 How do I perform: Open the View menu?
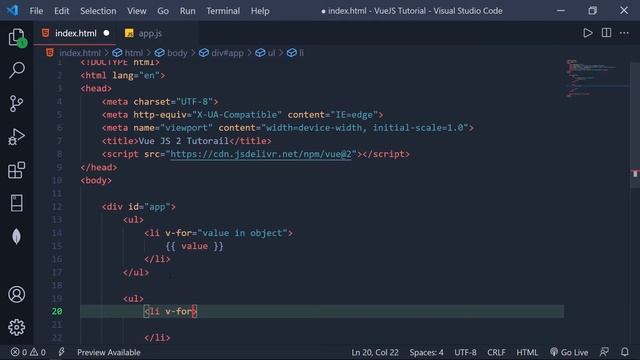137,11
